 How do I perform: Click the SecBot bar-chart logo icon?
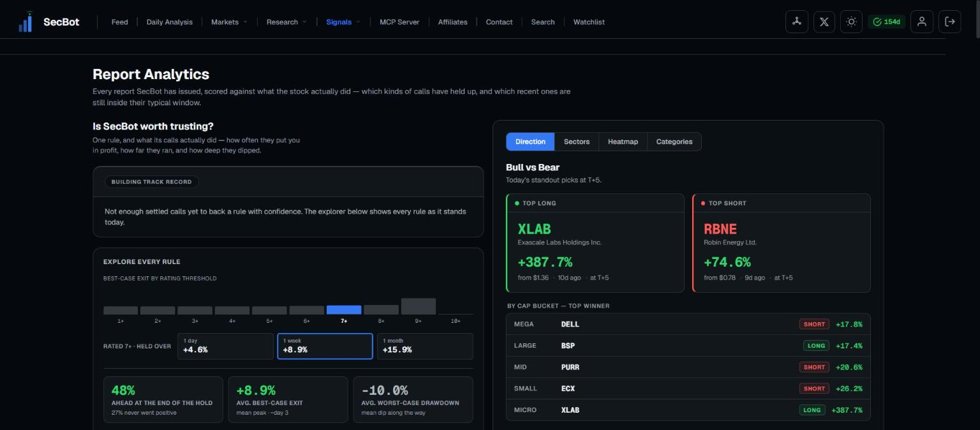26,22
